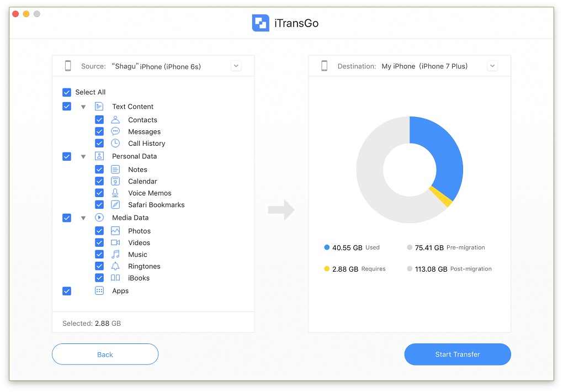Click the "40.55 GB" used value
This screenshot has width=563, height=392.
[x=347, y=247]
